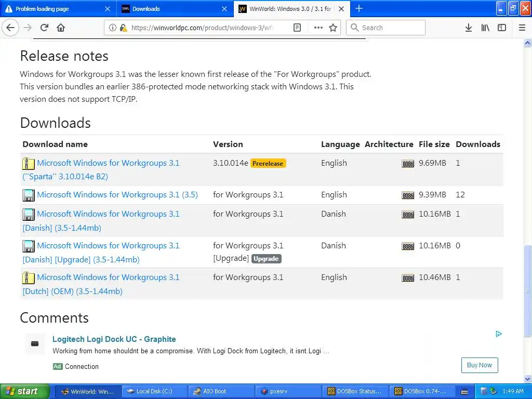Click zip archive icon for Dutch OEM row
Image resolution: width=532 pixels, height=399 pixels.
pos(29,278)
